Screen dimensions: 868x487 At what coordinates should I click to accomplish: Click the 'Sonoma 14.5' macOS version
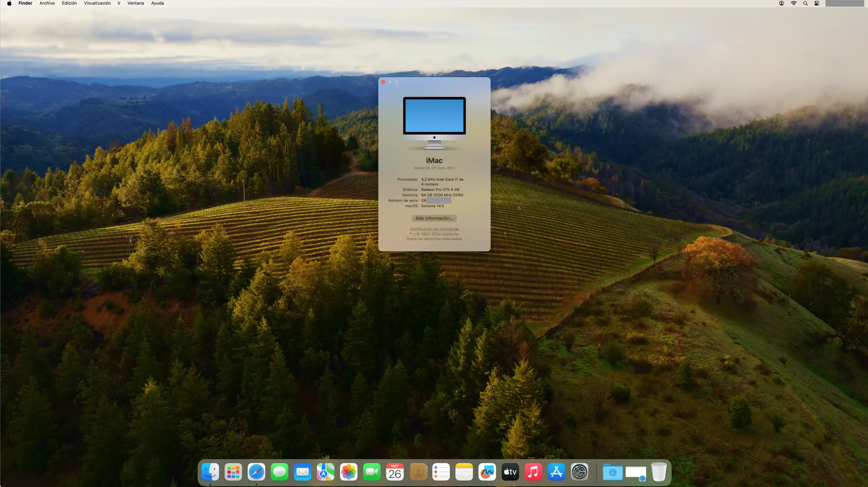pyautogui.click(x=432, y=206)
